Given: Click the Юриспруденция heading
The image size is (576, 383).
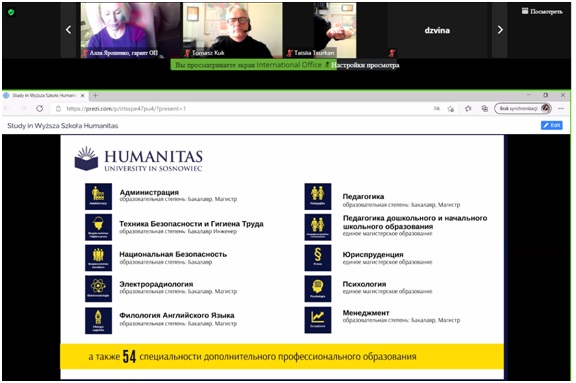Looking at the screenshot, I should pyautogui.click(x=373, y=254).
